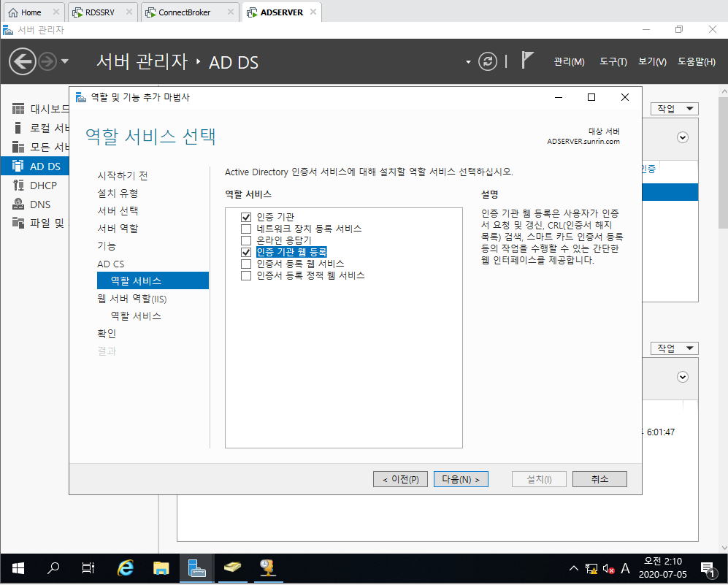Image resolution: width=728 pixels, height=585 pixels.
Task: Close the RDSSRV tab
Action: point(129,12)
